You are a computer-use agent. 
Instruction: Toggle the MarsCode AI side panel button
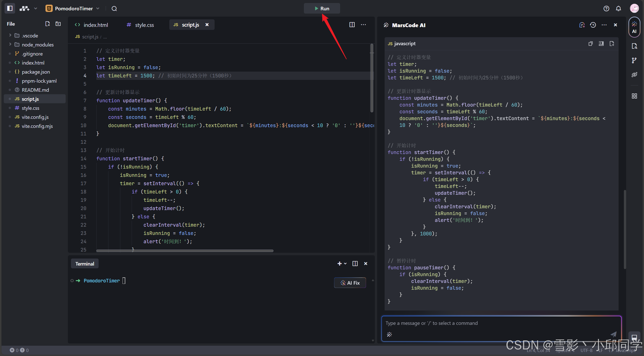tap(634, 27)
